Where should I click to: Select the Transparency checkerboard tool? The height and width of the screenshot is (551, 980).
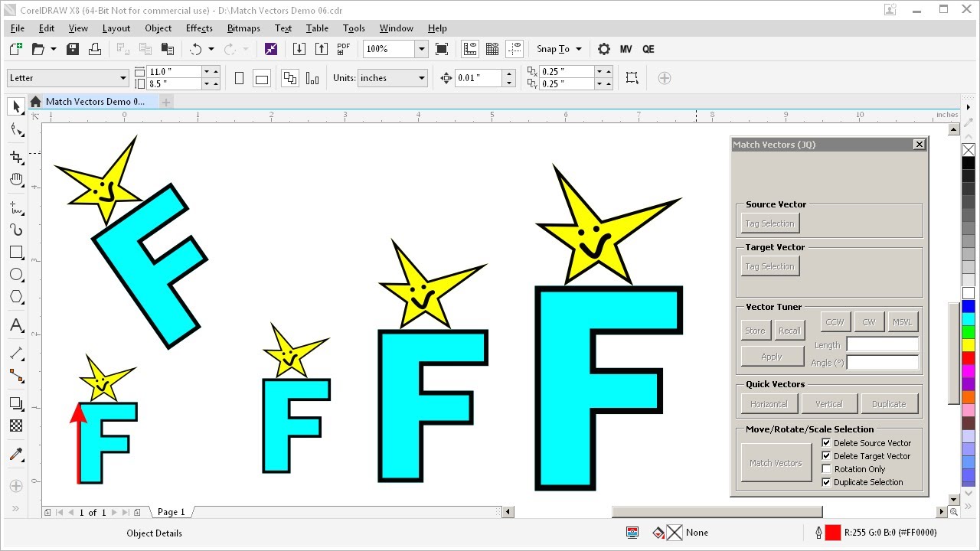(16, 425)
